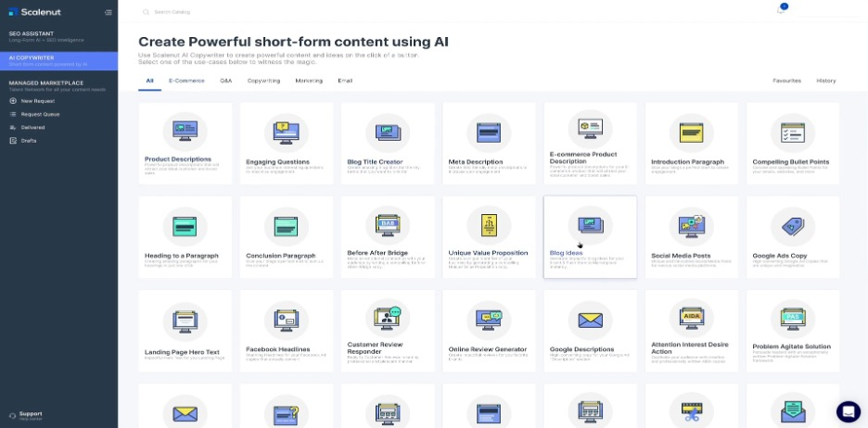Switch to the E-Commerce tab
Viewport: 868px width, 428px height.
coord(186,81)
